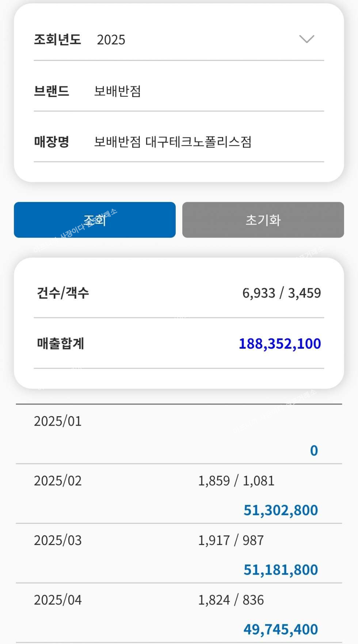Click the January sales amount 0
Image resolution: width=358 pixels, height=644 pixels.
(314, 451)
